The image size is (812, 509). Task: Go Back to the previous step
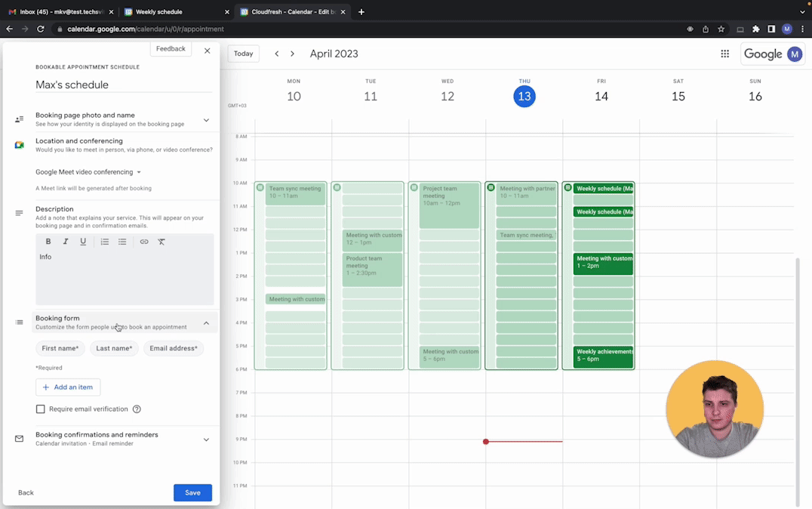pos(26,492)
